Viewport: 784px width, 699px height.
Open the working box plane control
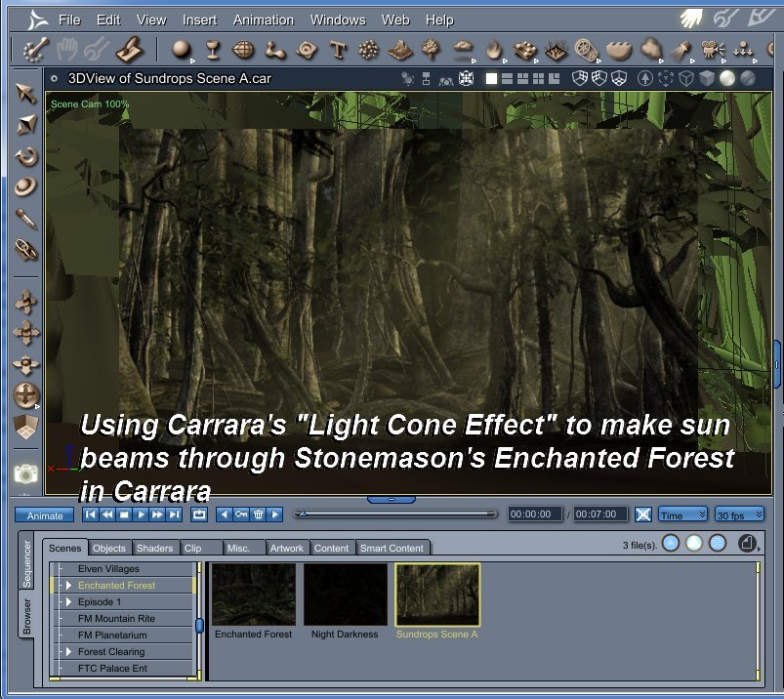coord(25,427)
